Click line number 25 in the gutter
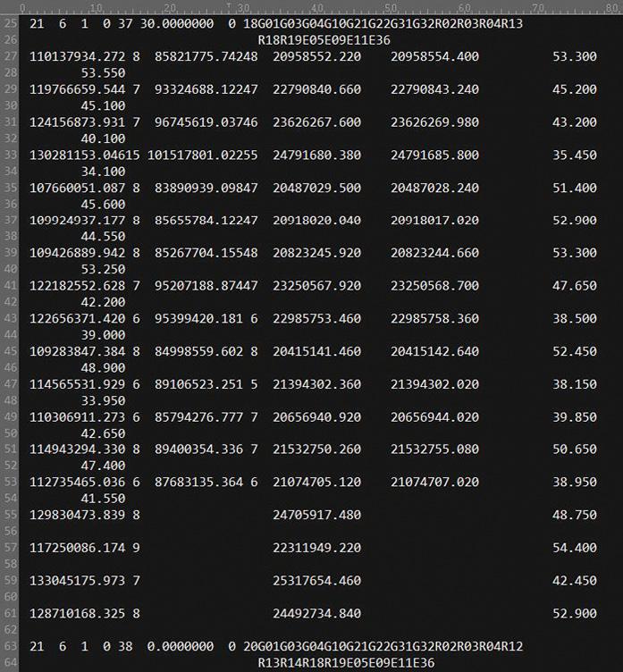The image size is (623, 672). [x=11, y=23]
